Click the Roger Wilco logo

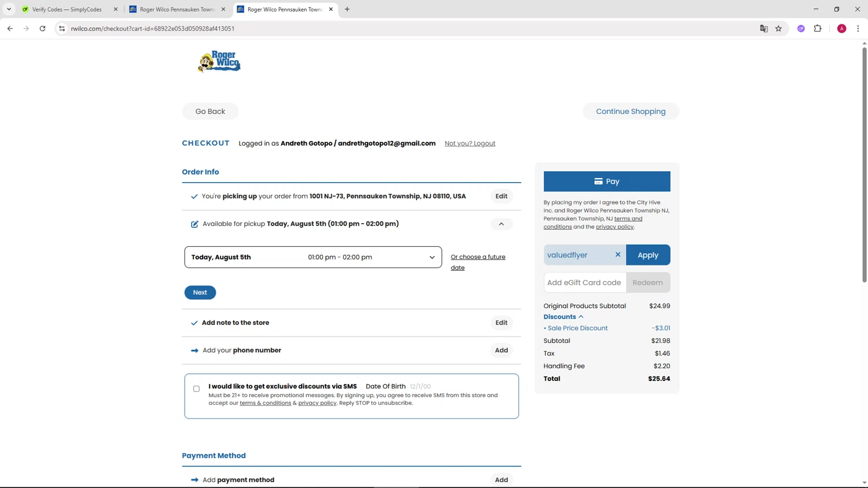point(219,61)
